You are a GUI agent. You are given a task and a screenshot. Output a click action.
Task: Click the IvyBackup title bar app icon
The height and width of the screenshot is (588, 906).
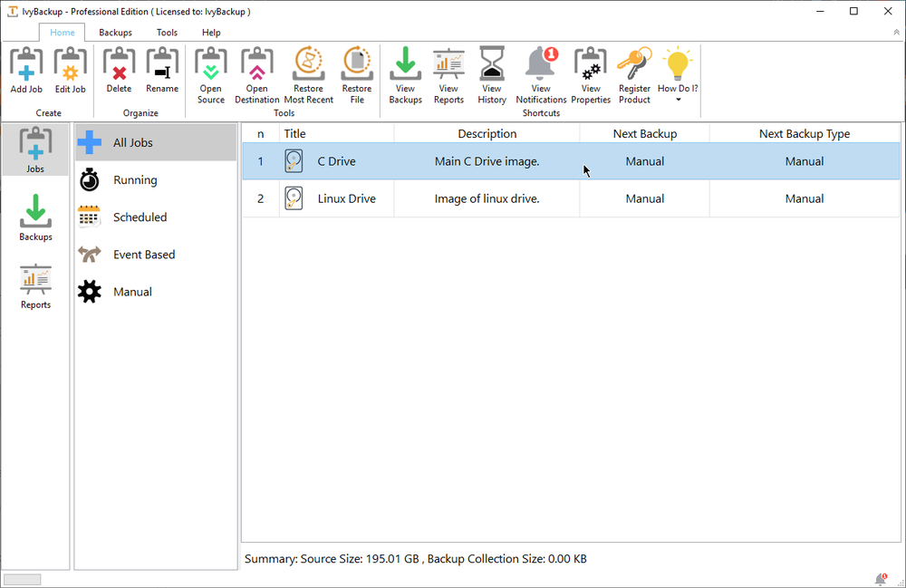[x=12, y=12]
